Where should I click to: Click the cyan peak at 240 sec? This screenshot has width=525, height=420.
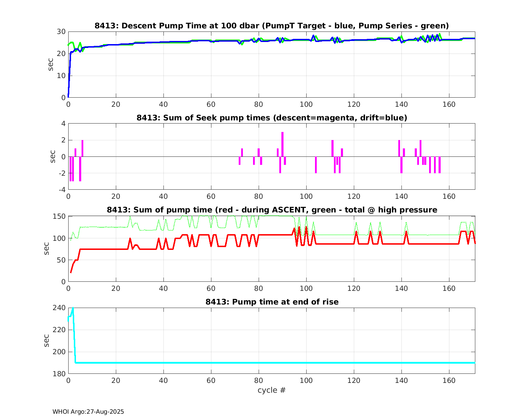click(x=73, y=308)
